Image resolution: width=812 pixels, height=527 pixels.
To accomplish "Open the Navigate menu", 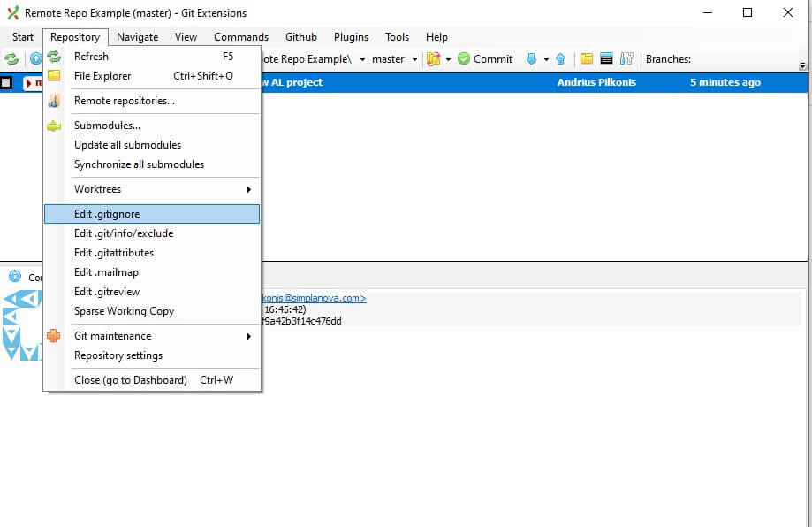I will pos(137,37).
